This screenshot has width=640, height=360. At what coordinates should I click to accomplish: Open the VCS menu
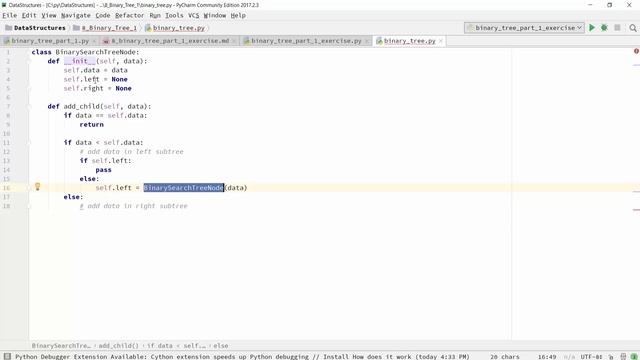193,16
